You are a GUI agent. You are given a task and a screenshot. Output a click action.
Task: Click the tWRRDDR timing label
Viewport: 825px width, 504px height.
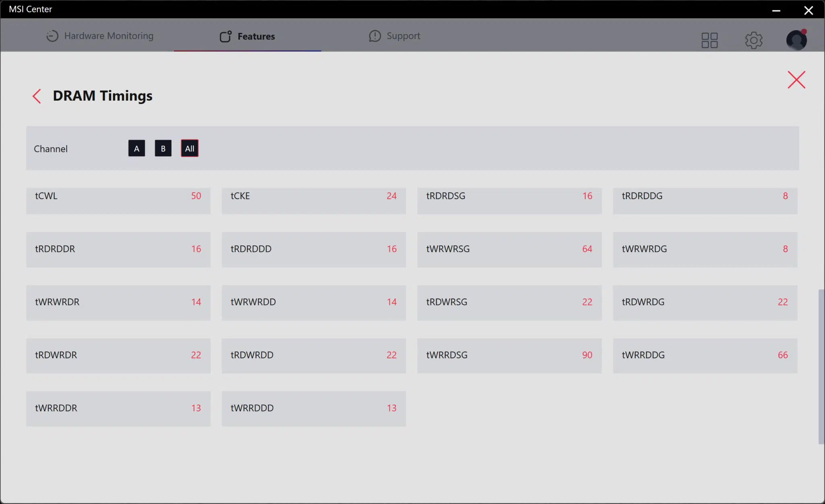click(x=56, y=408)
